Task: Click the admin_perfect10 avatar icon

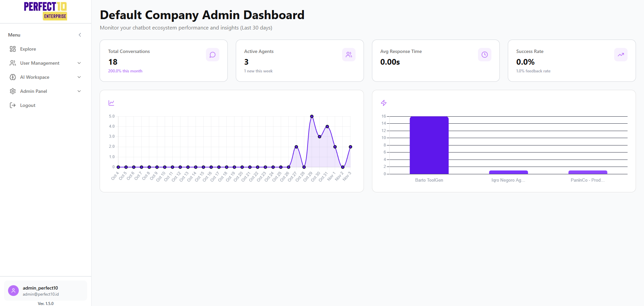Action: pos(13,291)
